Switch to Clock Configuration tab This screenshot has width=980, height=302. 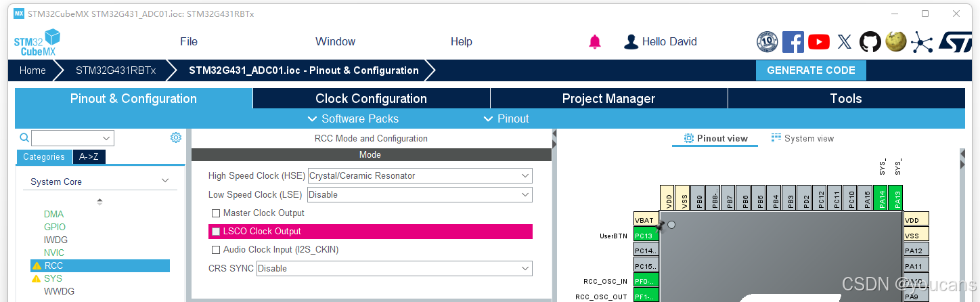(x=371, y=98)
